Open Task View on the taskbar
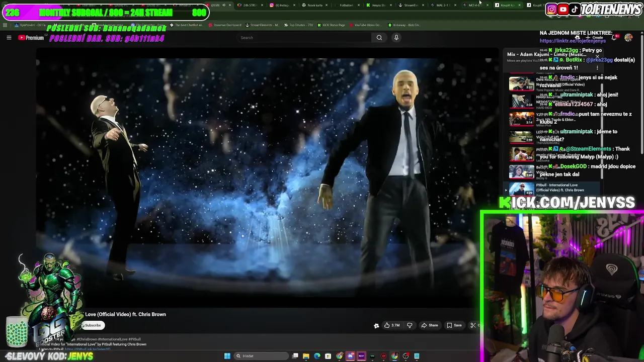Screen dimensions: 644x362 point(295,356)
